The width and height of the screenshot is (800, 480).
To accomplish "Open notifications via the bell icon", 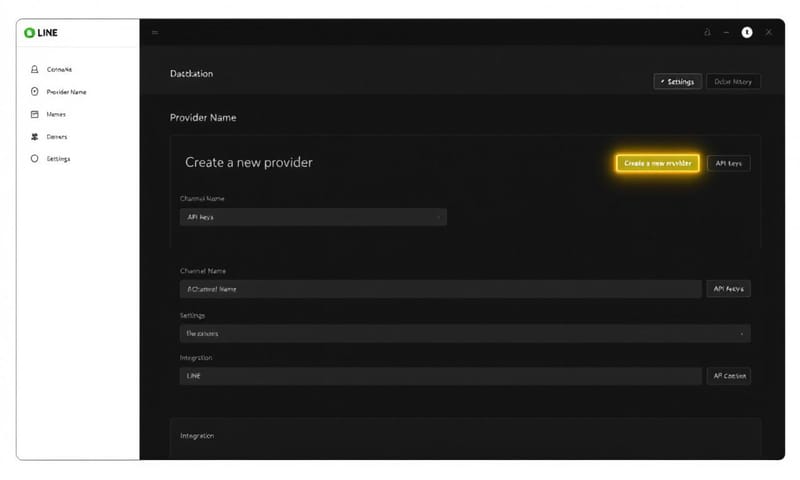I will coord(707,33).
